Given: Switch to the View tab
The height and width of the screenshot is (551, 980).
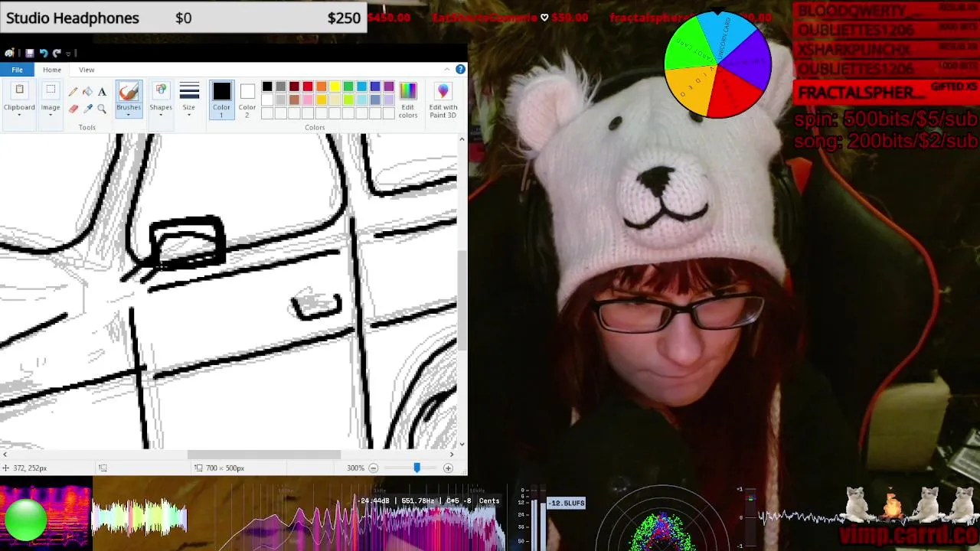Looking at the screenshot, I should 87,70.
